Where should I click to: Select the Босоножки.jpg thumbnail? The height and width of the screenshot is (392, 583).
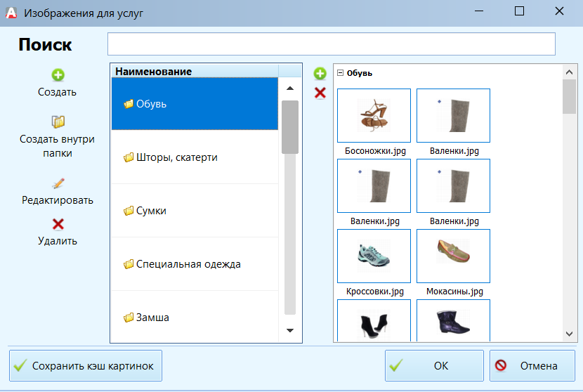[374, 115]
